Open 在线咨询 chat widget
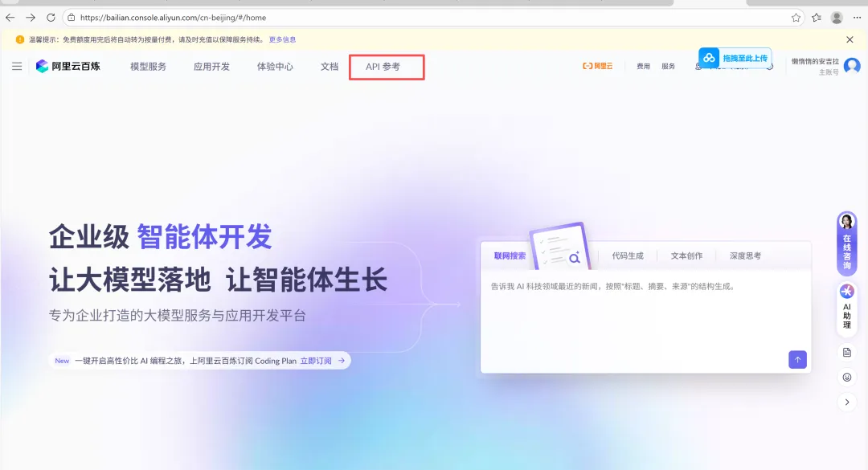This screenshot has height=470, width=868. point(846,243)
